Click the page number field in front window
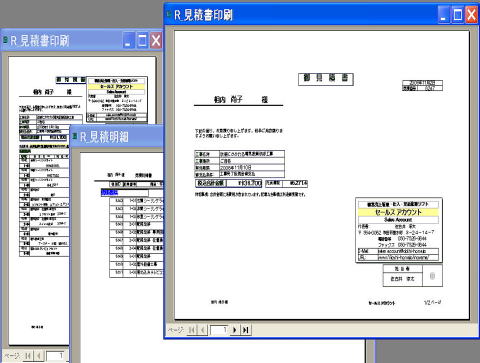480x363 pixels. pos(219,330)
